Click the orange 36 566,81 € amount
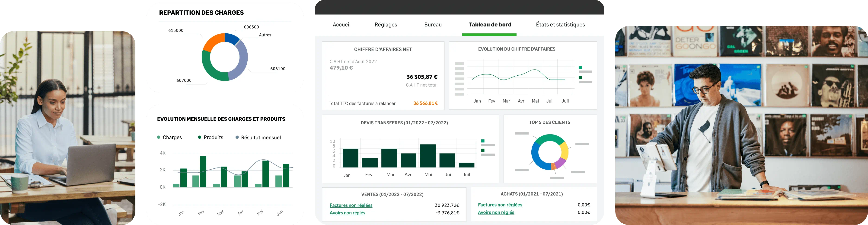 [x=425, y=103]
